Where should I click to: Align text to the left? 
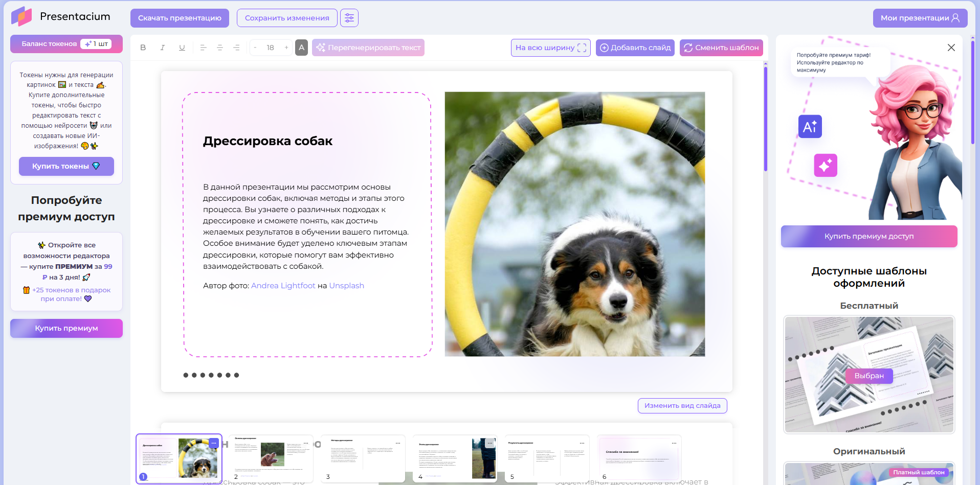click(203, 48)
